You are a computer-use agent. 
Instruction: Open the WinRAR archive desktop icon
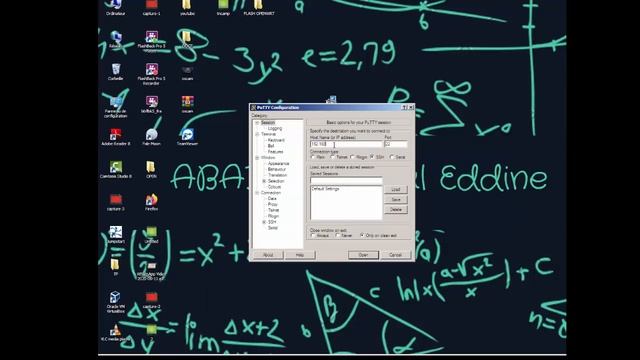[187, 104]
